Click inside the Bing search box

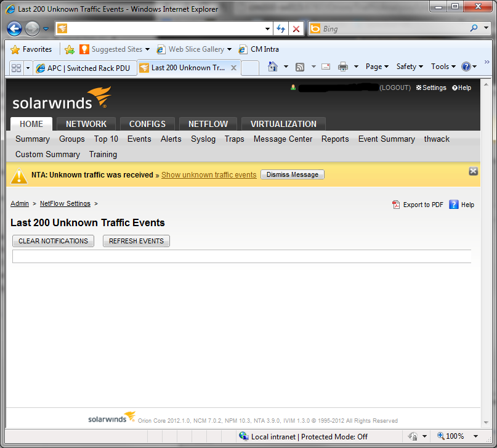point(393,29)
